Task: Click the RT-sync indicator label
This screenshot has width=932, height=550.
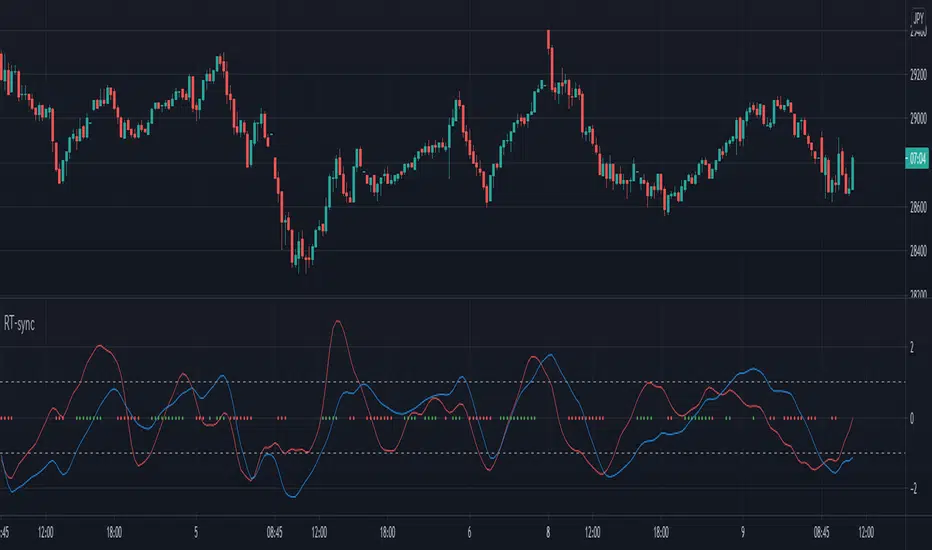Action: click(x=19, y=324)
